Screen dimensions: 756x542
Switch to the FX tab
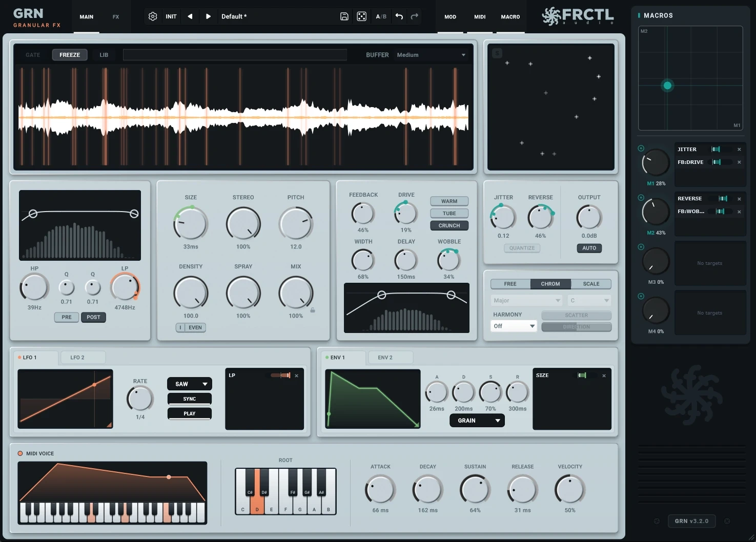[x=116, y=17]
